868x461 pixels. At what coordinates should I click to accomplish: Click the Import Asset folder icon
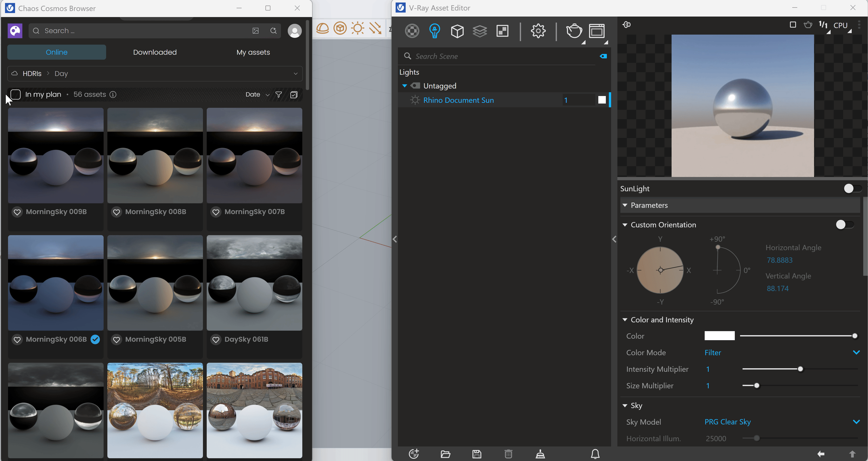pos(446,454)
